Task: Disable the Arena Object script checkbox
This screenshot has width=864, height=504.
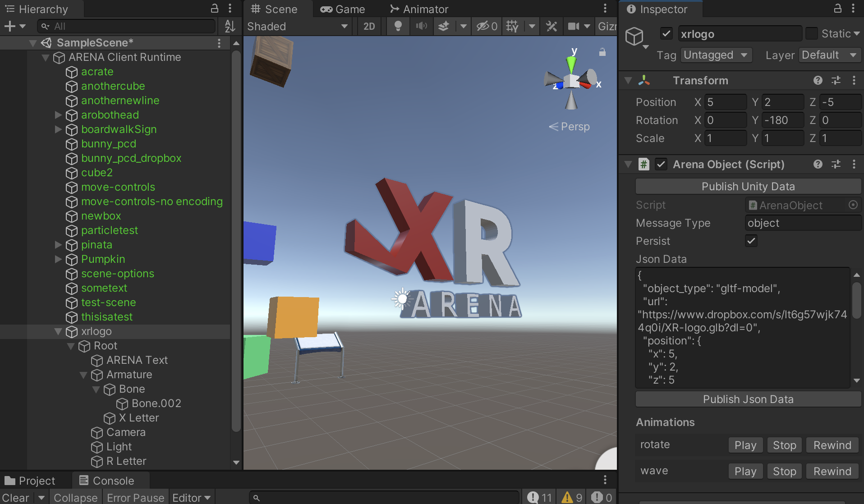Action: point(661,164)
